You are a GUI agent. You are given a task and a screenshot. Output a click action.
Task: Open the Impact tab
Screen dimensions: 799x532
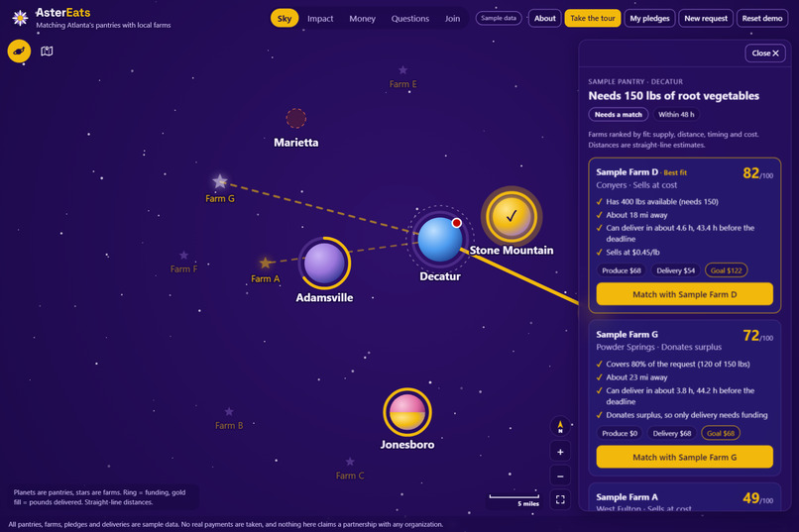point(320,18)
